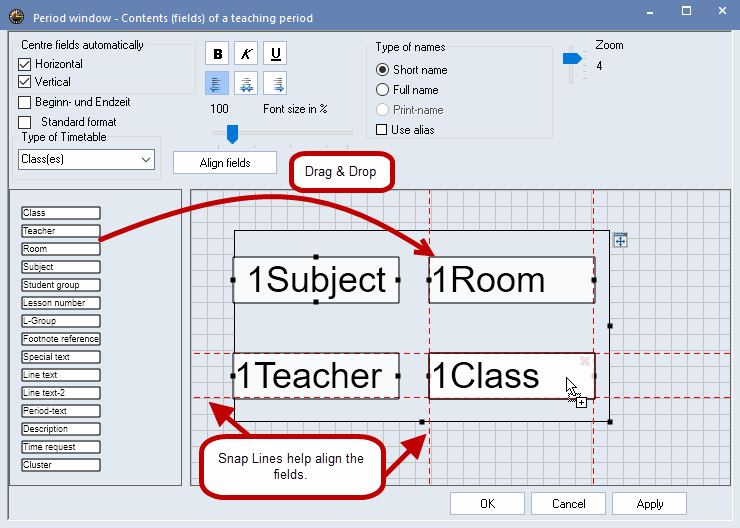Click the period box right-edge resize handle
The width and height of the screenshot is (740, 528).
tap(610, 326)
